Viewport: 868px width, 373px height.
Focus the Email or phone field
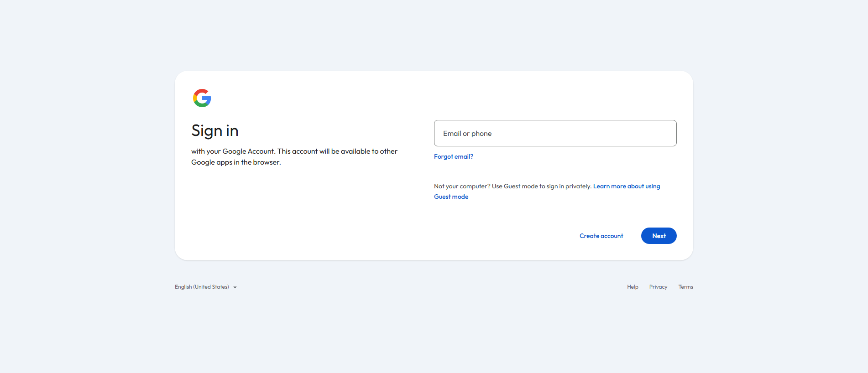click(555, 133)
